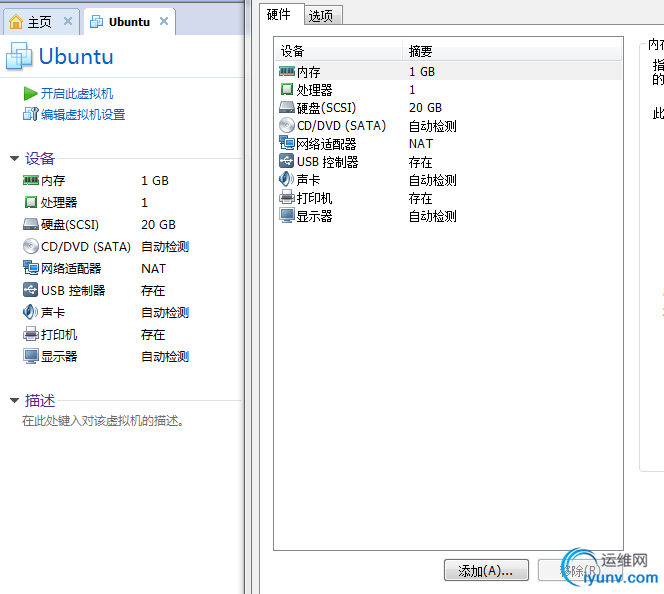The height and width of the screenshot is (594, 664).
Task: Click the CD/DVD (SATA) disc icon in hardware dialog
Action: pos(287,125)
